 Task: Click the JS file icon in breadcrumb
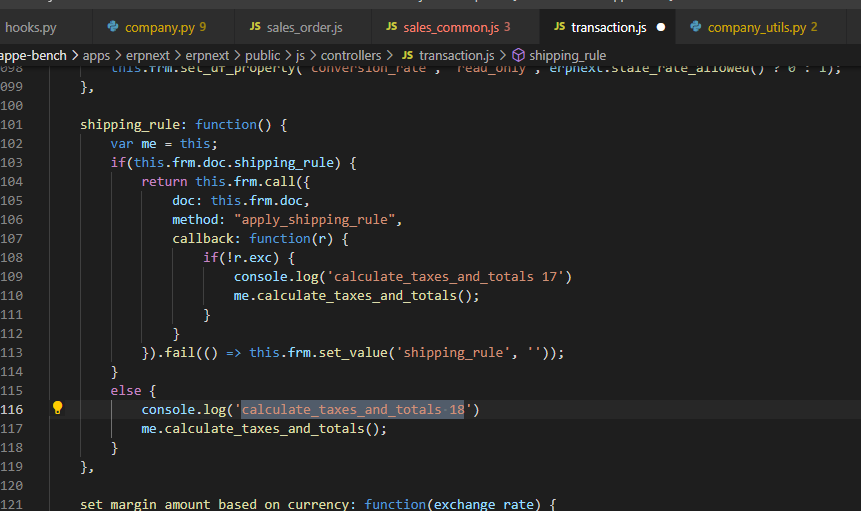[407, 55]
